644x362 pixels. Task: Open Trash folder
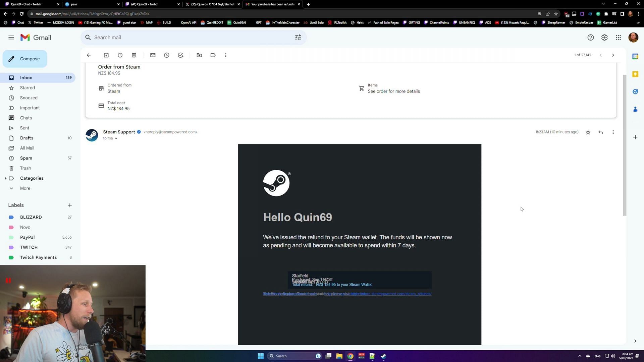pos(38,168)
